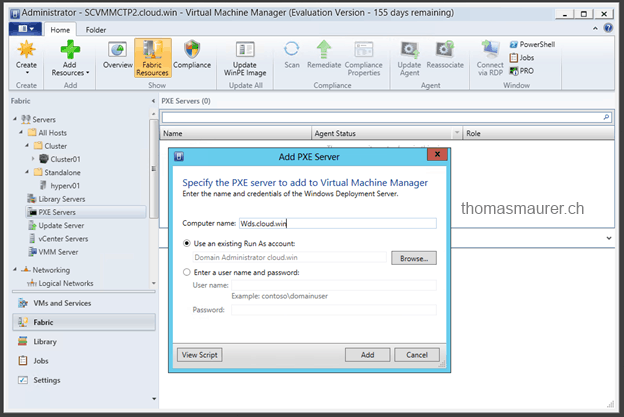This screenshot has height=417, width=624.
Task: Click the search magnifier icon
Action: click(606, 117)
